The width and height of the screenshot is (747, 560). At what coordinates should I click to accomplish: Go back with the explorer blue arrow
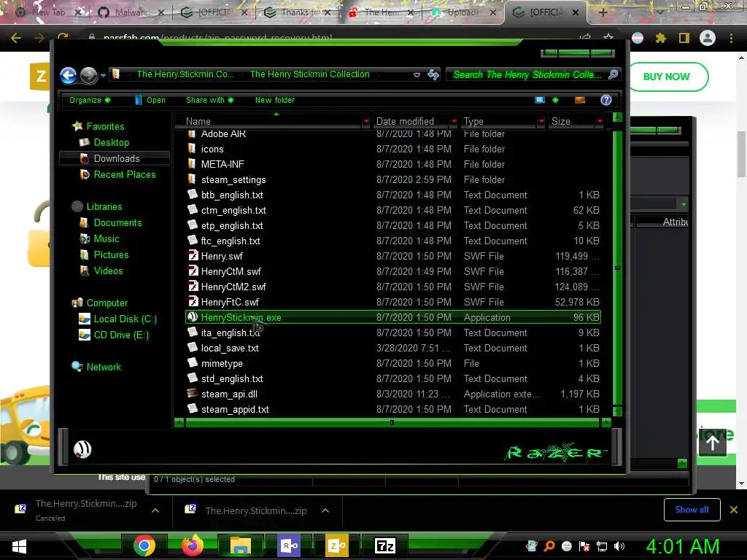[68, 75]
